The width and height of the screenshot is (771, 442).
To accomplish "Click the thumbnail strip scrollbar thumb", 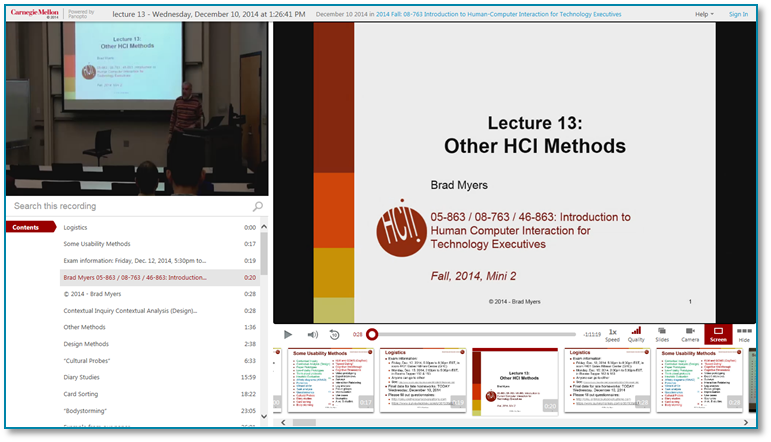I will 304,422.
